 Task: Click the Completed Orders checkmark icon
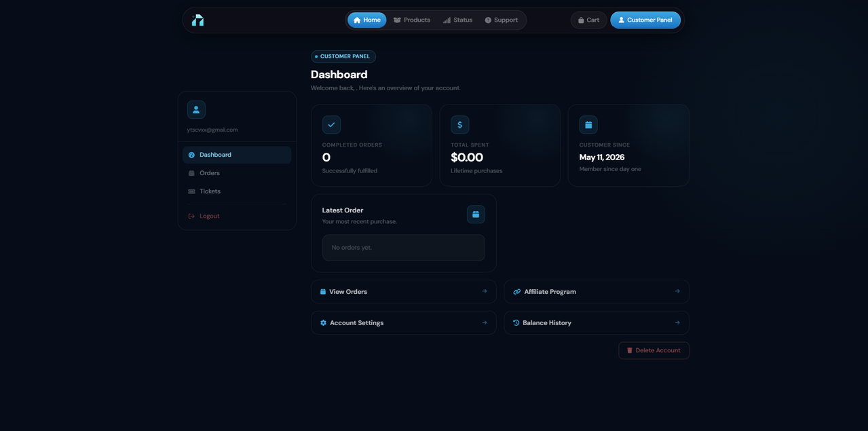331,125
